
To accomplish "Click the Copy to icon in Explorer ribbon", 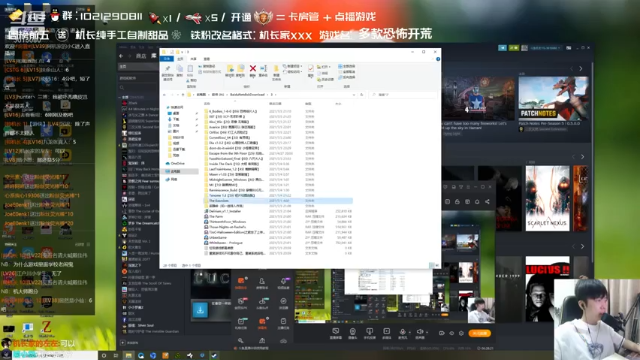I will 241,69.
